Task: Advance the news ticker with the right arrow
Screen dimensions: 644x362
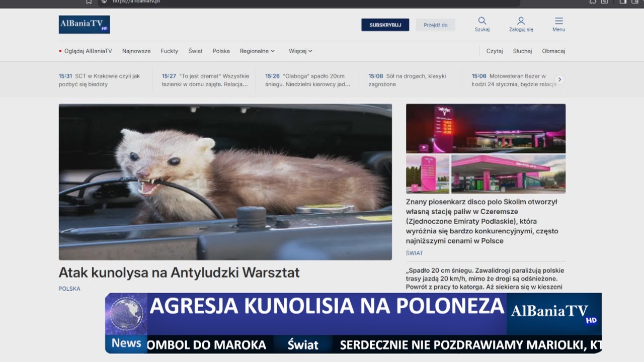Action: (x=559, y=79)
